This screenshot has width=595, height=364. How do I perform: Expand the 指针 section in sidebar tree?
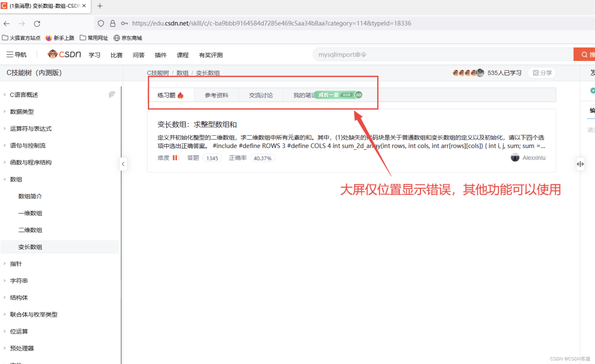tap(5, 264)
